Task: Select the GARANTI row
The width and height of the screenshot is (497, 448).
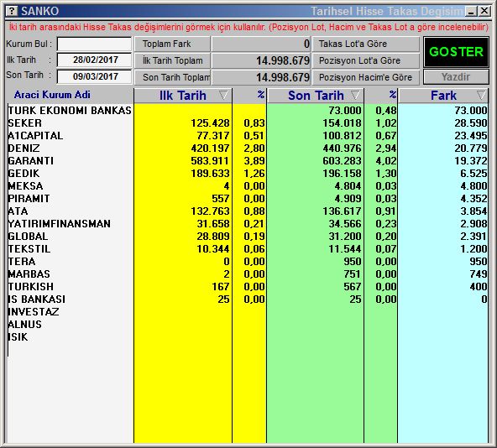Action: (247, 161)
